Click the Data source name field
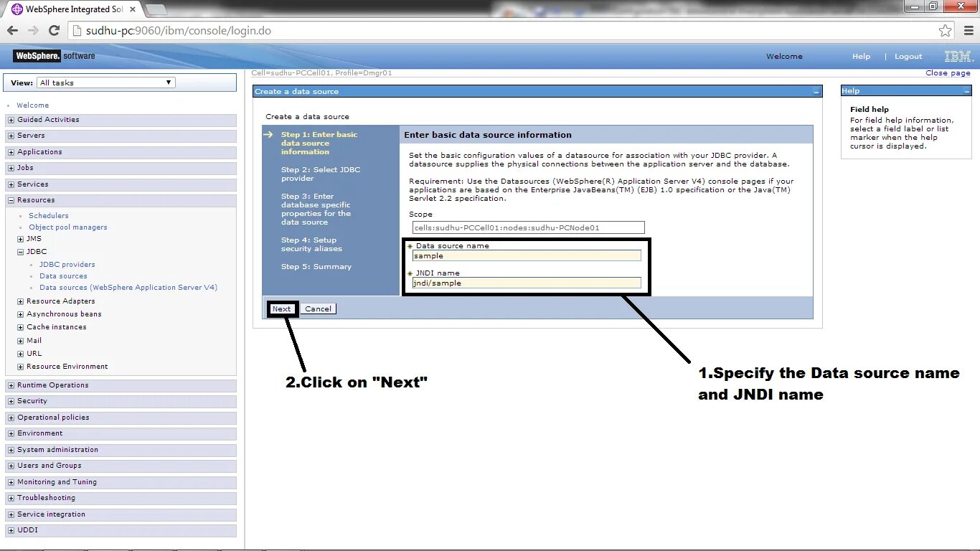This screenshot has width=980, height=551. [x=527, y=256]
